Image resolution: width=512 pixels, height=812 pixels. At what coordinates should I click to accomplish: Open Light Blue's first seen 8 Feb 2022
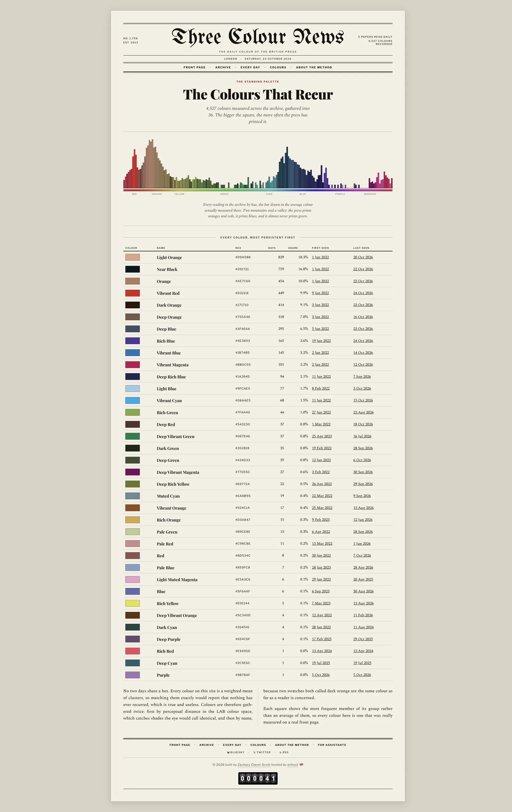[321, 389]
